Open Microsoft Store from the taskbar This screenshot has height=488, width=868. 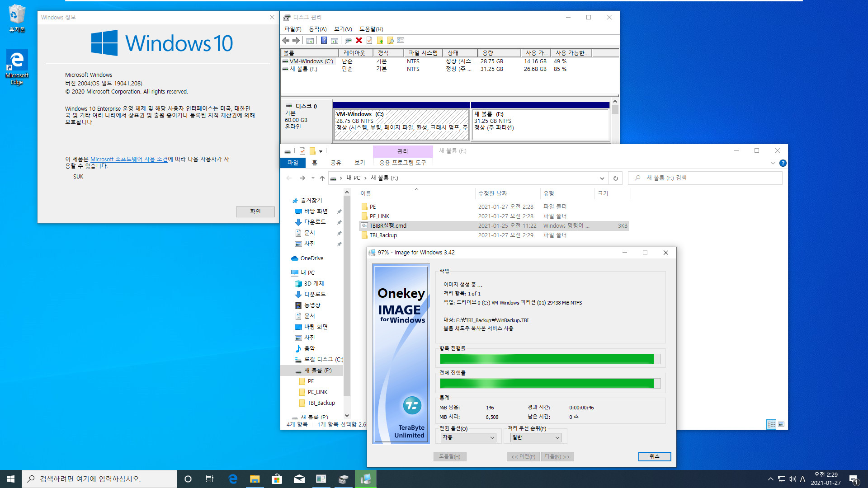pyautogui.click(x=277, y=479)
